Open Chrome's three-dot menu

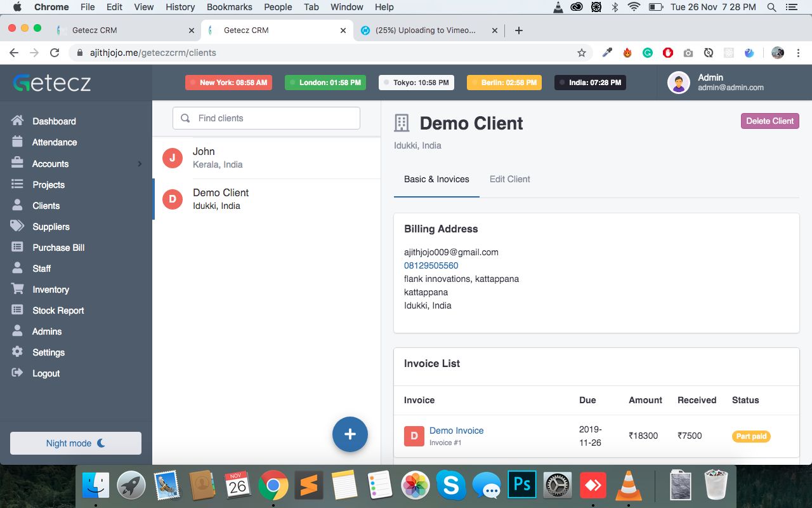[798, 53]
